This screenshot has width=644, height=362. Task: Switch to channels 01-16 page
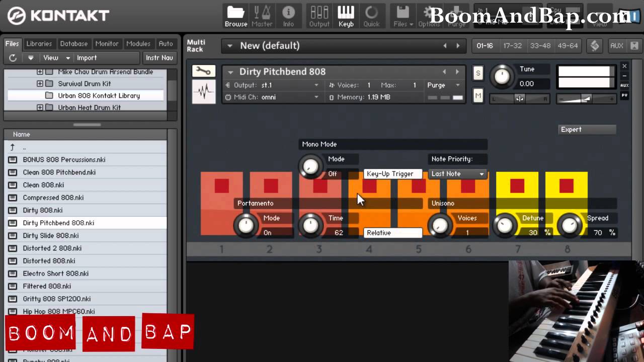pyautogui.click(x=485, y=46)
